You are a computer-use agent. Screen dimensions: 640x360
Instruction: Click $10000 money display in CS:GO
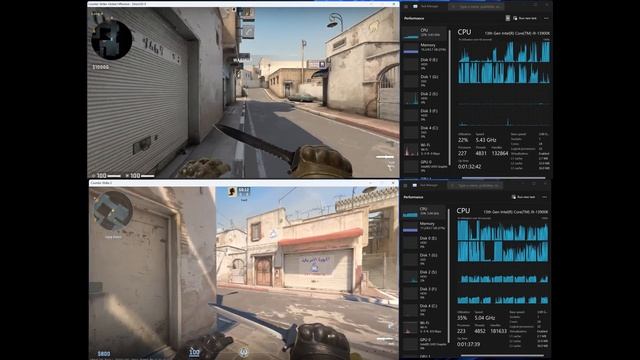click(x=101, y=67)
